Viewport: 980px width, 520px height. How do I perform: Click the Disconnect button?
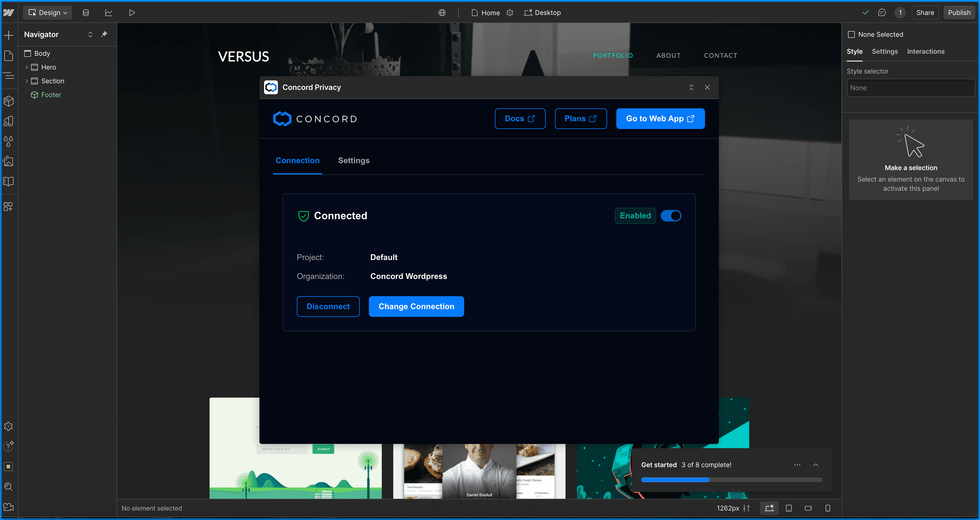pyautogui.click(x=328, y=307)
